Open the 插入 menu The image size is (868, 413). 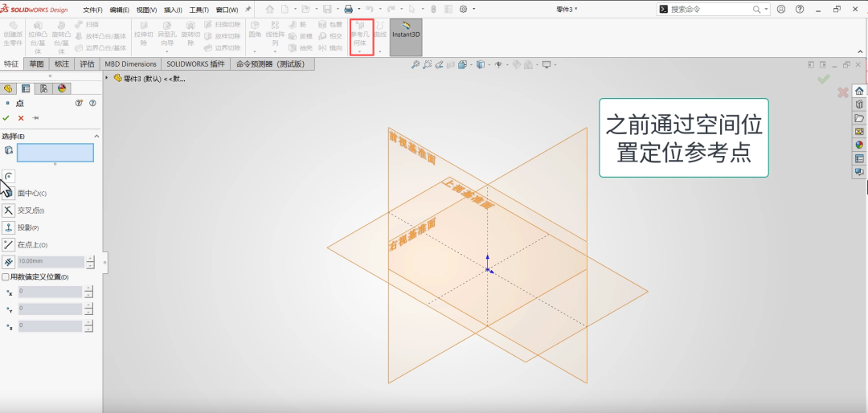[x=173, y=10]
